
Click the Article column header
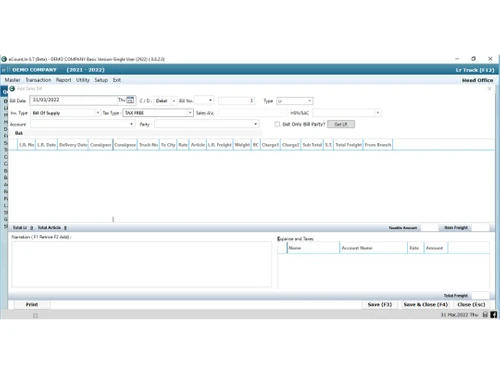pyautogui.click(x=198, y=145)
